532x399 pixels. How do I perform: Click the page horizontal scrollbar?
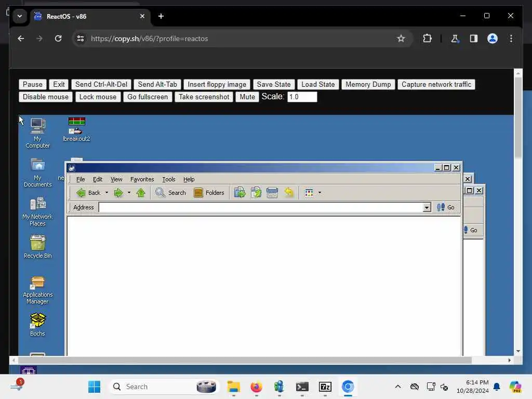[x=244, y=361]
